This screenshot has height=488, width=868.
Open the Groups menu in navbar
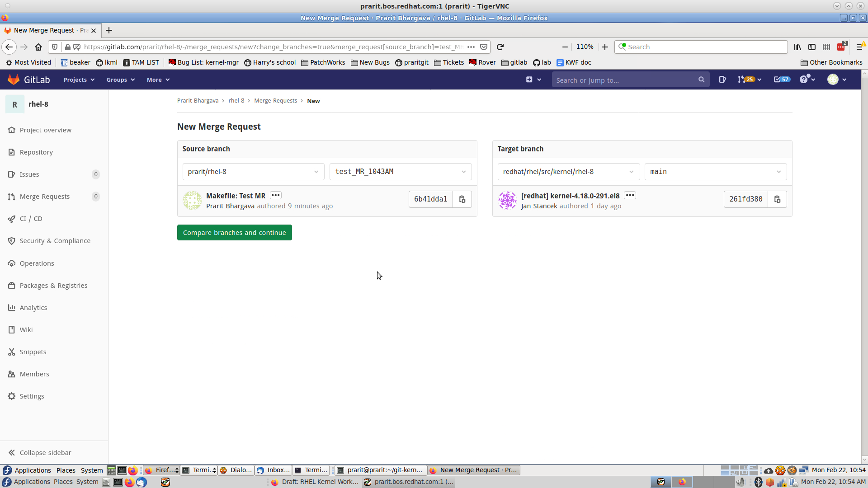coord(120,80)
